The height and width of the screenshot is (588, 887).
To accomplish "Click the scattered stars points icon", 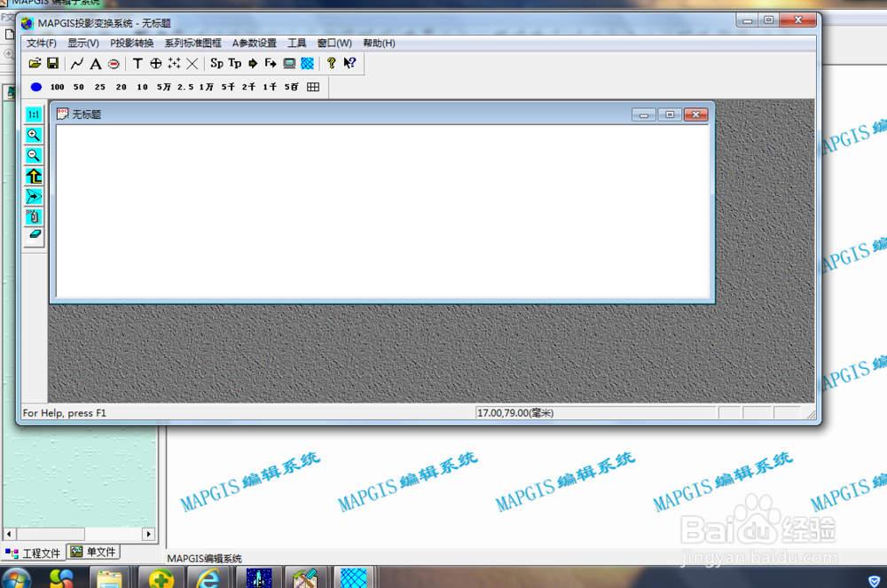I will coord(174,63).
